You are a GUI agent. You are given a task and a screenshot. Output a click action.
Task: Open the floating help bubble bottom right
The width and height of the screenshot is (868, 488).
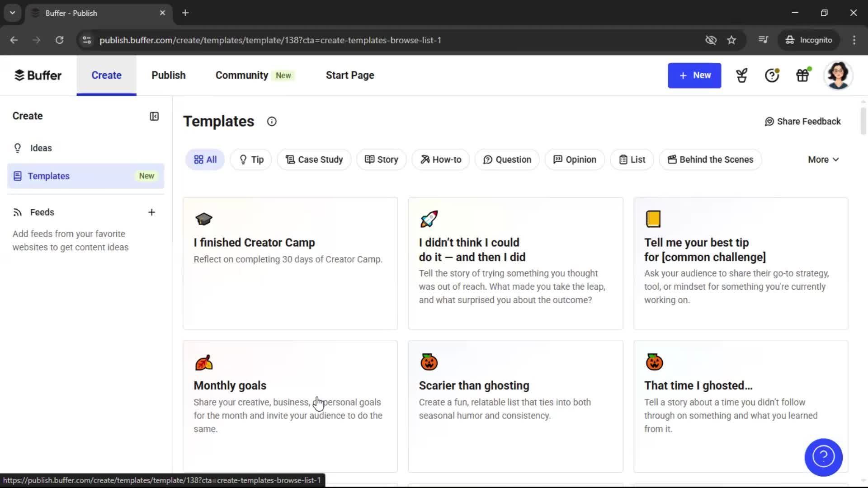(x=823, y=457)
